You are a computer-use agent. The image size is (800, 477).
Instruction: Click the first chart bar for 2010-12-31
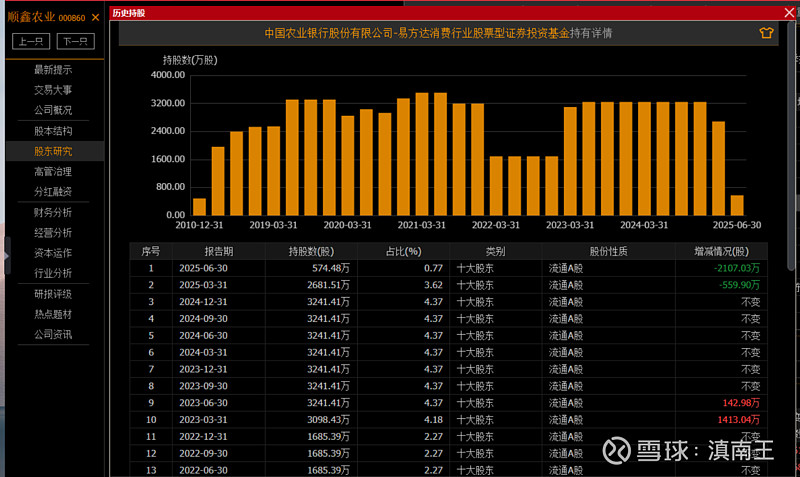tap(199, 207)
